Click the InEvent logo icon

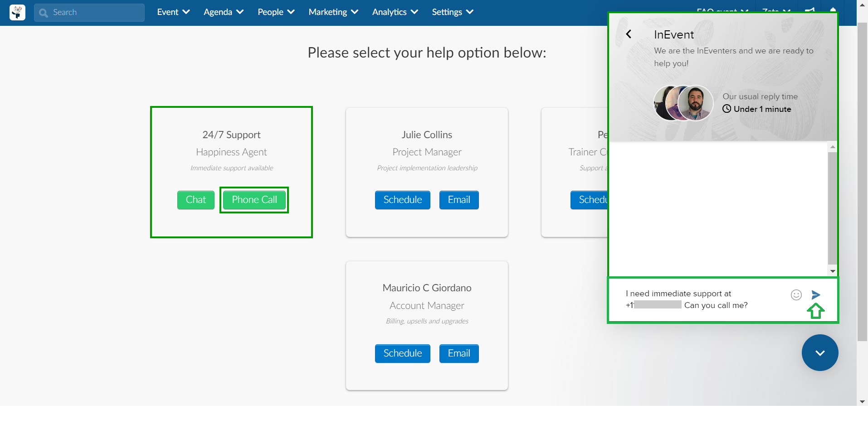(x=17, y=12)
